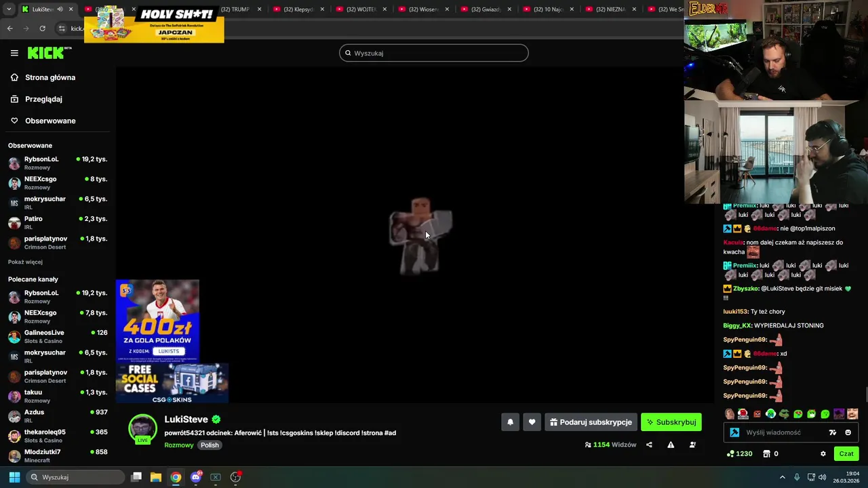
Task: Select the first emote in chat quick bar
Action: pos(730,414)
